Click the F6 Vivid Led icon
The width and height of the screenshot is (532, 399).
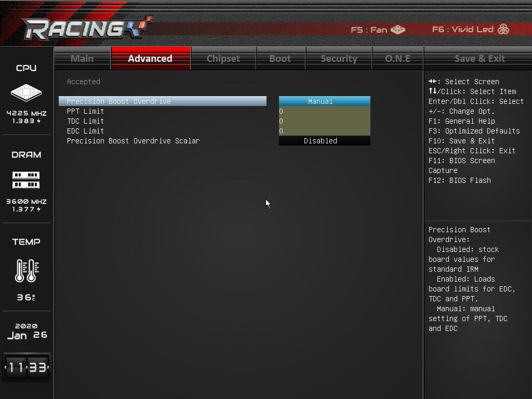coord(503,29)
